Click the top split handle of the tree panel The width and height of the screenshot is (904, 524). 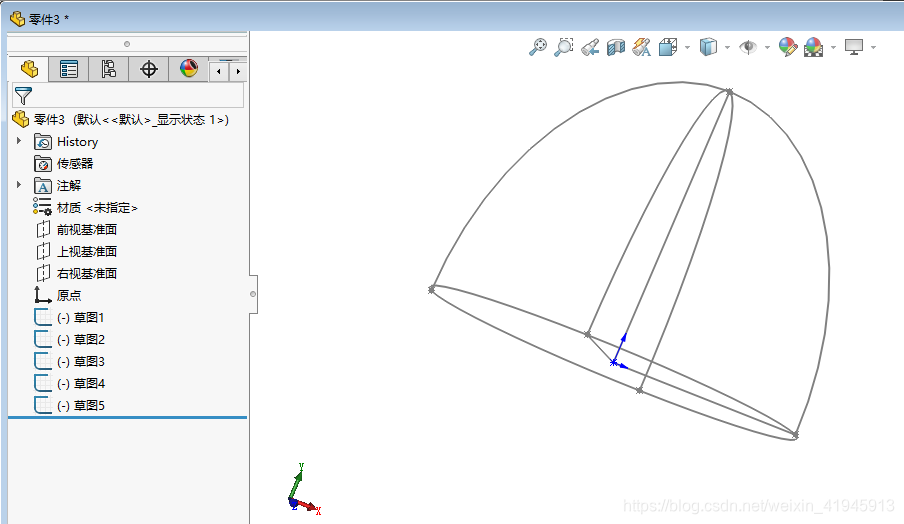coord(127,44)
